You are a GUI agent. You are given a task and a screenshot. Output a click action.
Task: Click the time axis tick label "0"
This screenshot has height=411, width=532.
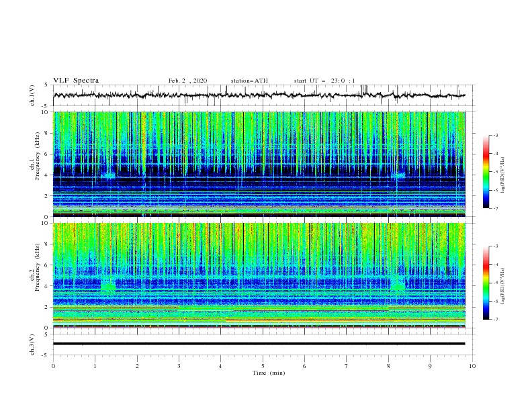pos(53,366)
